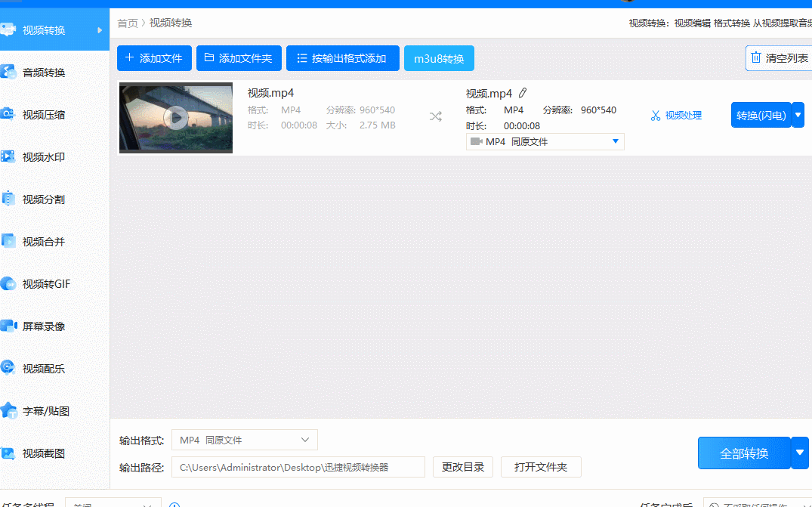
Task: Expand the 全部转换 button's dropdown arrow
Action: click(800, 453)
